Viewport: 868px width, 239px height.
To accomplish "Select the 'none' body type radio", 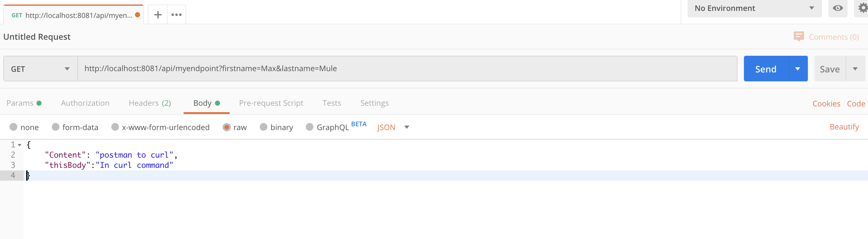I will point(13,127).
